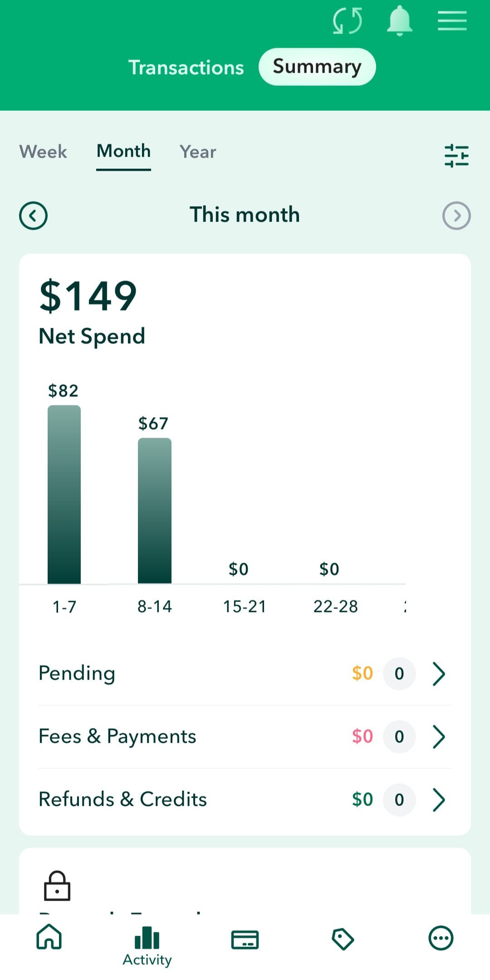Open the filter sliders settings

456,156
